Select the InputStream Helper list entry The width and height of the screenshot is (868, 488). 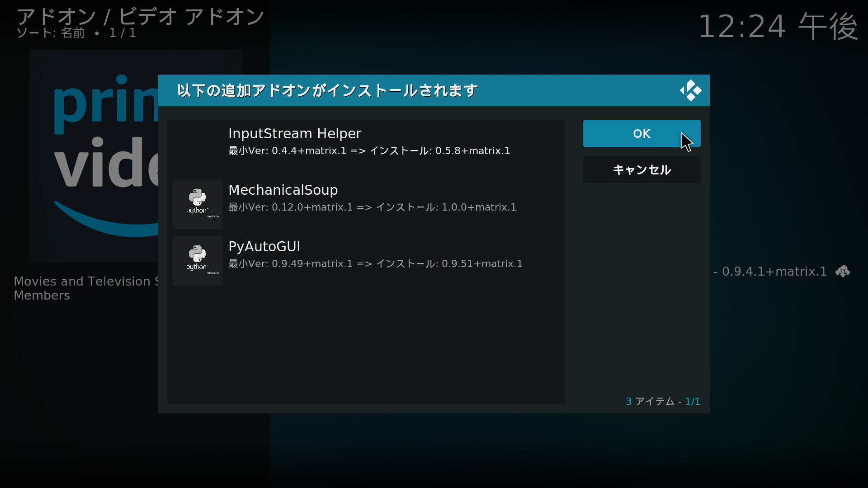pyautogui.click(x=366, y=141)
